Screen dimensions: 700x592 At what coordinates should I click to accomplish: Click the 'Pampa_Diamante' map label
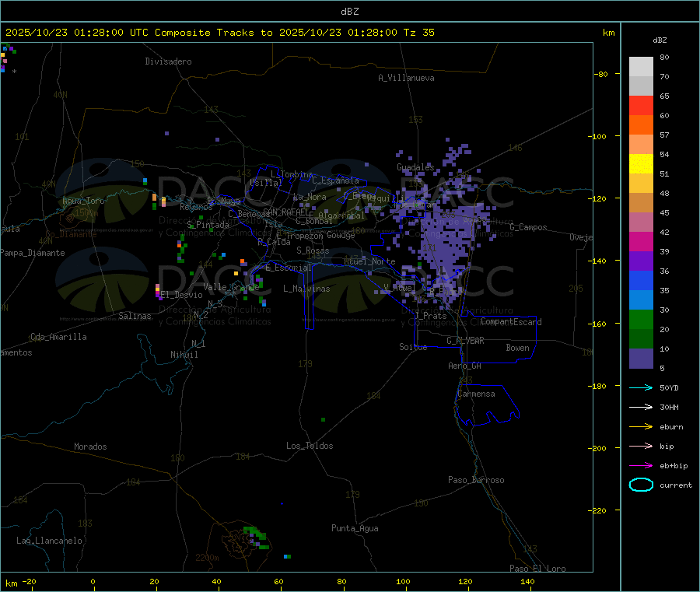33,253
